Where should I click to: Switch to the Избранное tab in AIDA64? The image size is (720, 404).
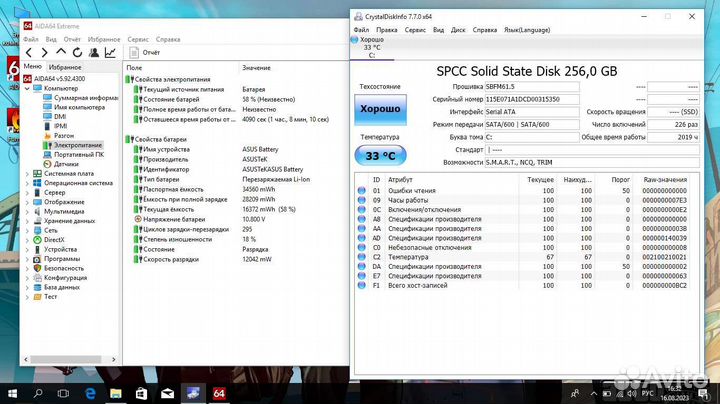pos(65,67)
